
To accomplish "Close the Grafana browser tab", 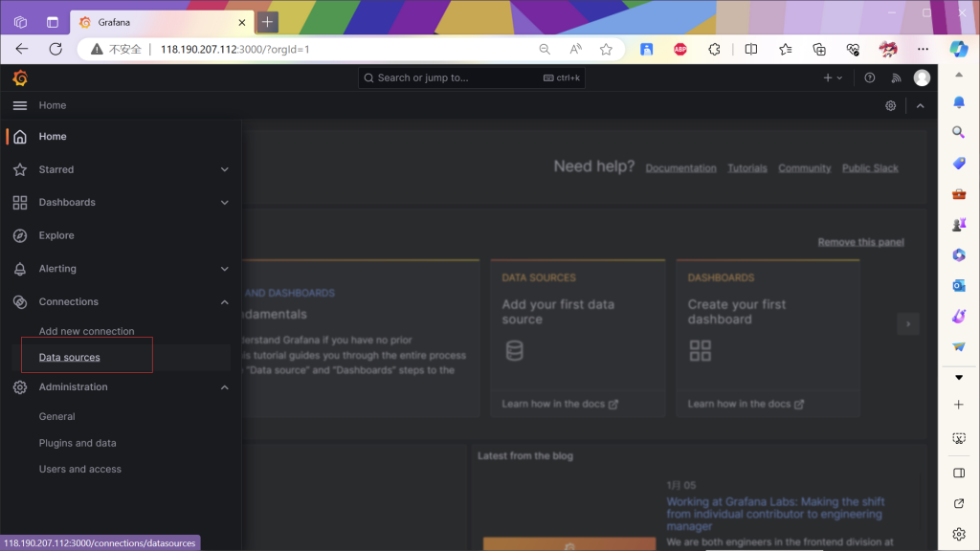I will pyautogui.click(x=242, y=23).
